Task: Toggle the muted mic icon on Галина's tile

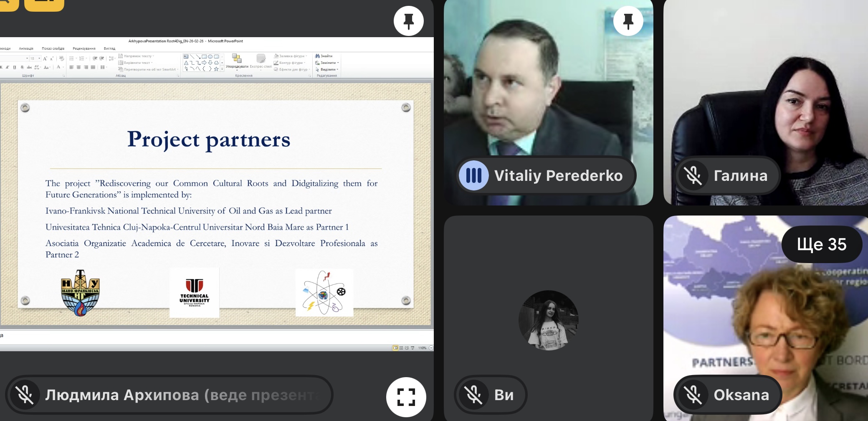Action: point(693,175)
